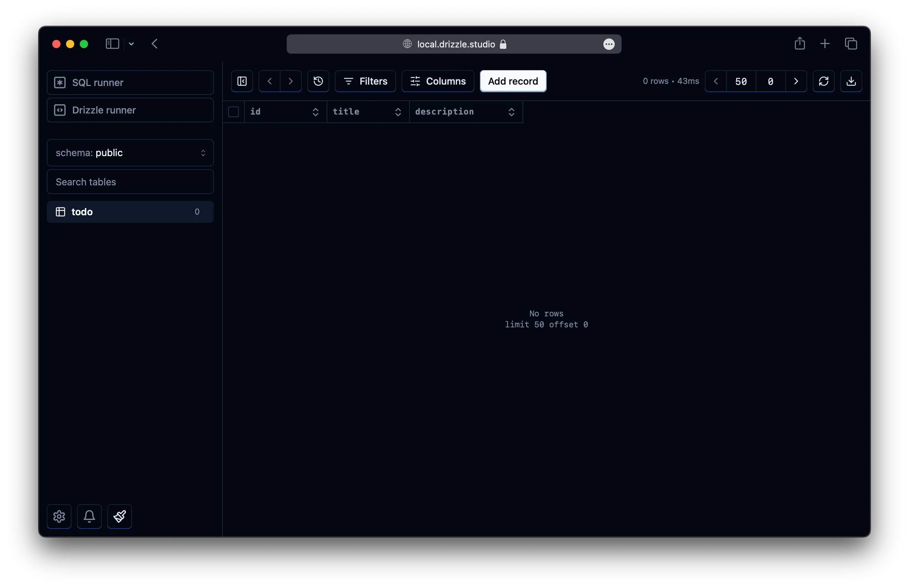This screenshot has height=588, width=909.
Task: Click the row limit stepper value
Action: [x=741, y=81]
